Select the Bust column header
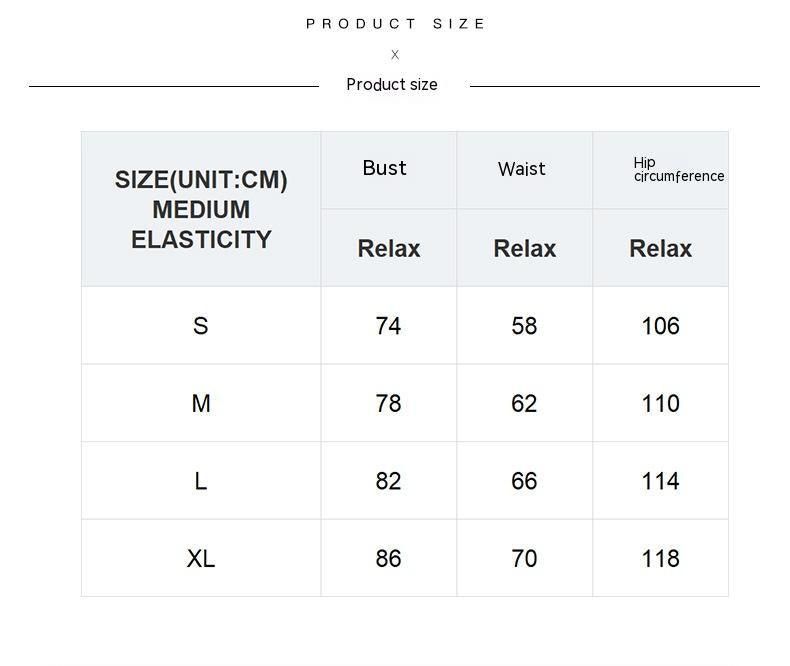790x666 pixels. coord(385,168)
